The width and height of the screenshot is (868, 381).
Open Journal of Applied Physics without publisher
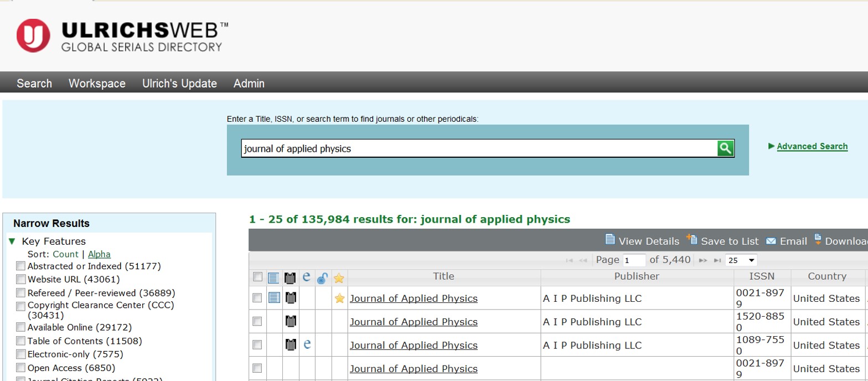(x=414, y=368)
